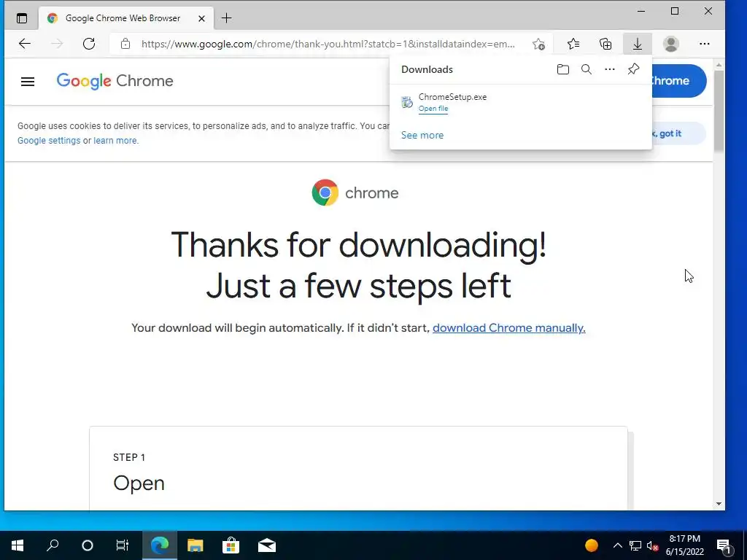
Task: Open the Google Chrome hamburger menu
Action: click(28, 82)
